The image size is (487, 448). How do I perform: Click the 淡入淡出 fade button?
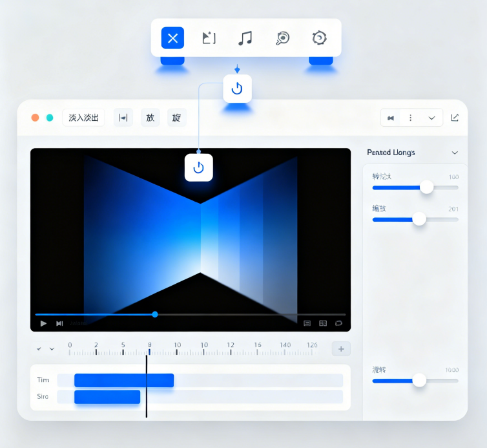click(83, 118)
